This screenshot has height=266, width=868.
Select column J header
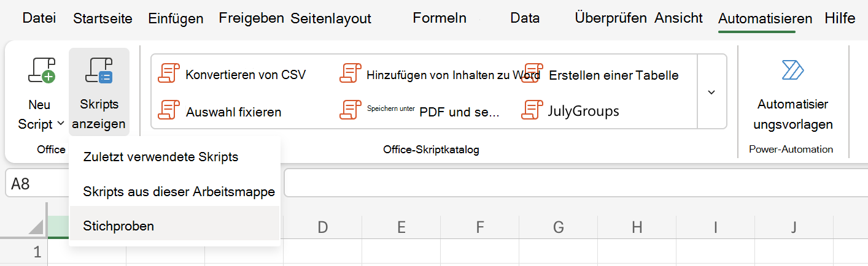[x=794, y=227]
